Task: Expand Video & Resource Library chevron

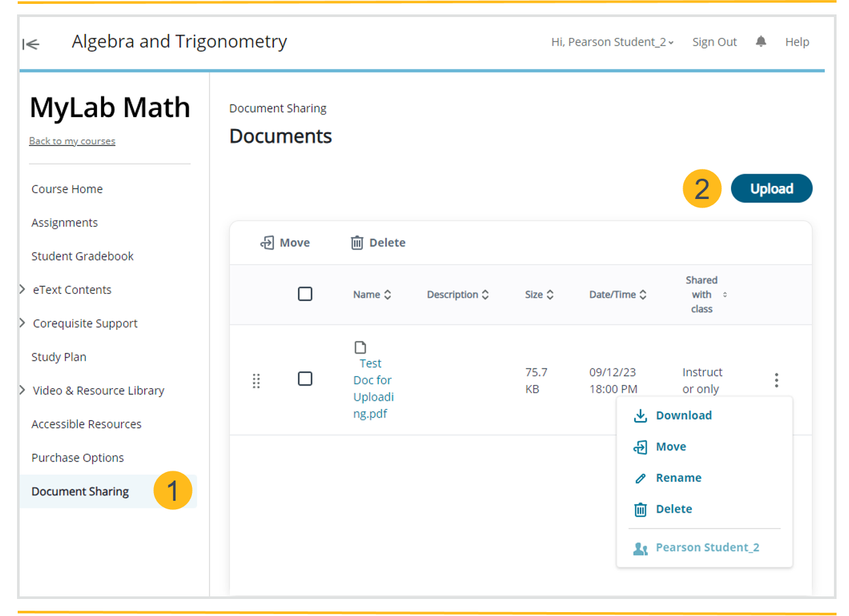Action: pyautogui.click(x=22, y=390)
